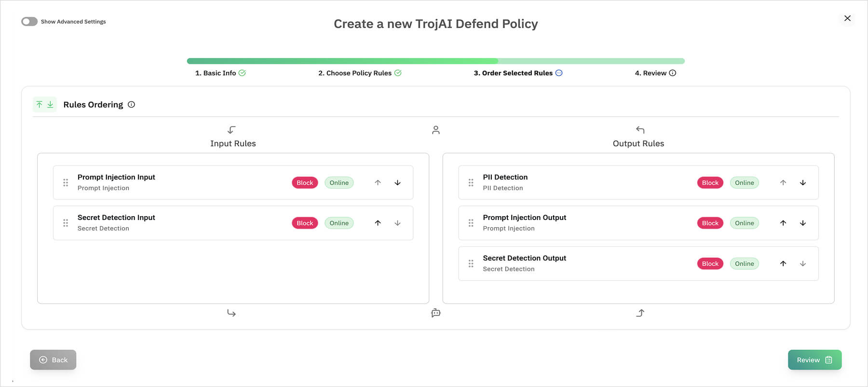Grab drag handle for Prompt Injection Output

[x=471, y=223]
